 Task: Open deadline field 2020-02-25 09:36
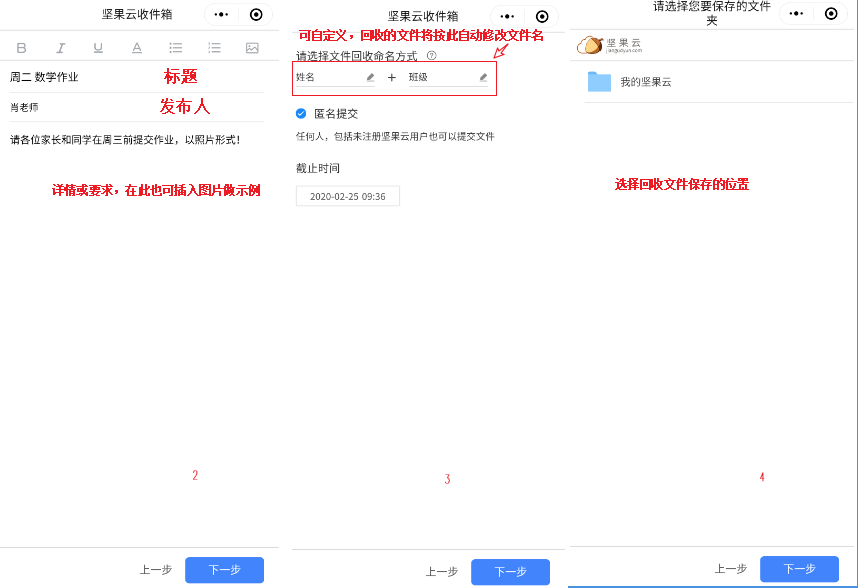[x=347, y=196]
